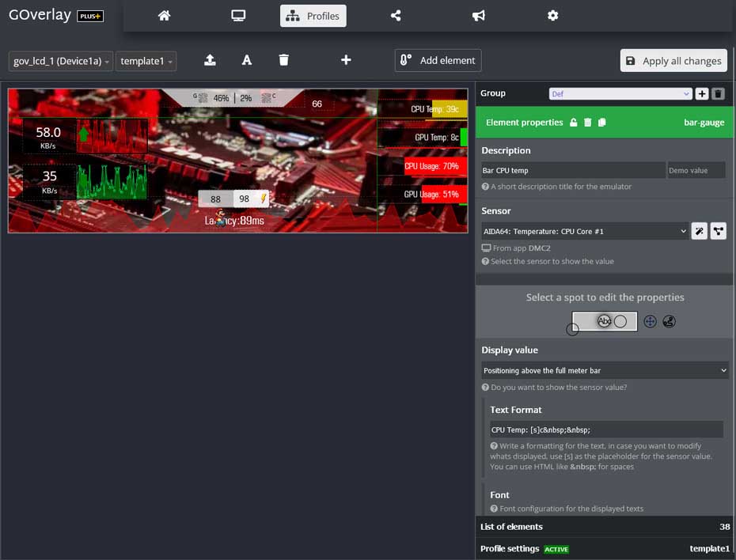Image resolution: width=736 pixels, height=560 pixels.
Task: Click the magic wand sensor button
Action: tap(700, 231)
